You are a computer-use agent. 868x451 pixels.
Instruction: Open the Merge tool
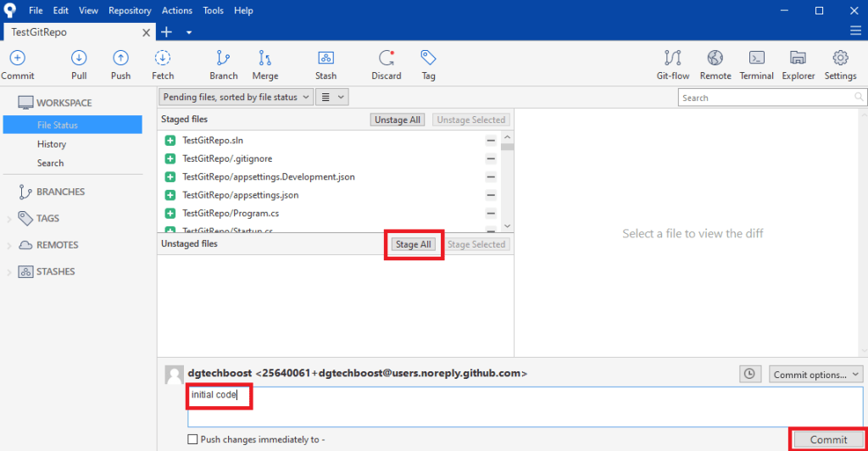[x=265, y=58]
